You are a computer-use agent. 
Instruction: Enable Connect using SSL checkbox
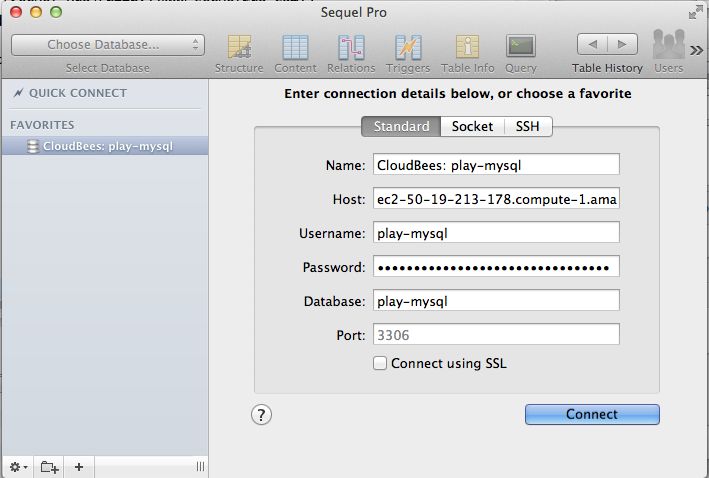(380, 363)
